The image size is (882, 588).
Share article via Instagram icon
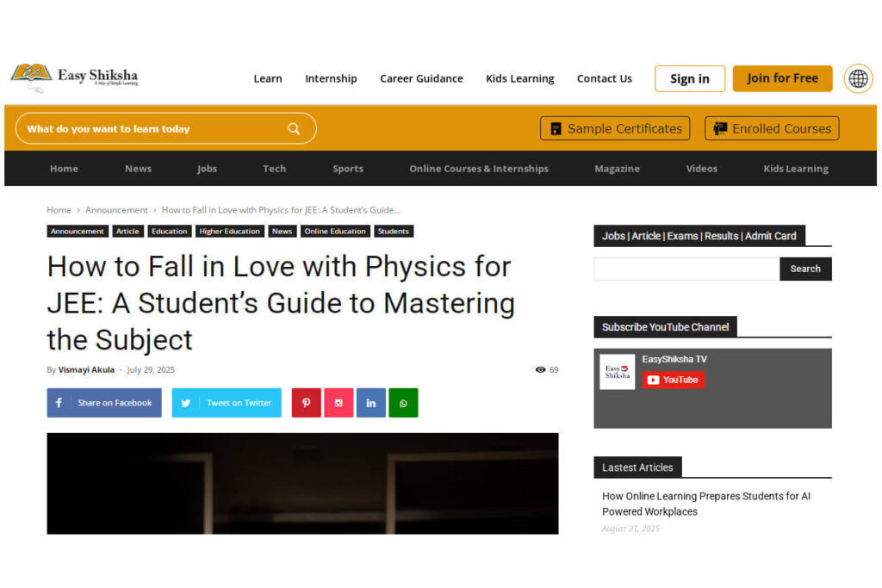tap(339, 403)
